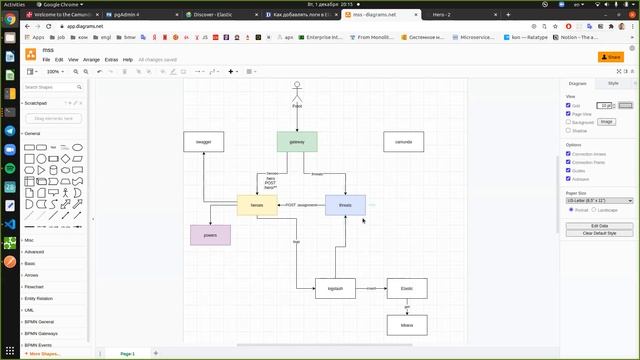
Task: Open Telegram from the Ubuntu dock
Action: (10, 131)
